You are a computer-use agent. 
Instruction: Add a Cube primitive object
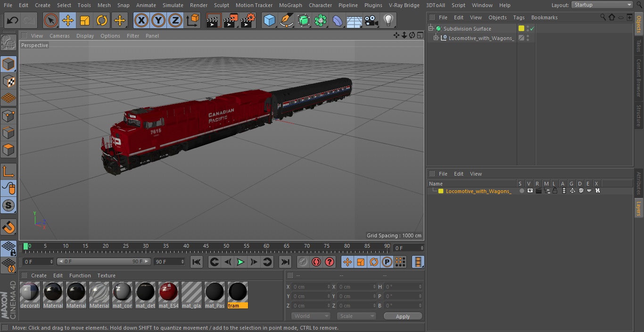269,20
